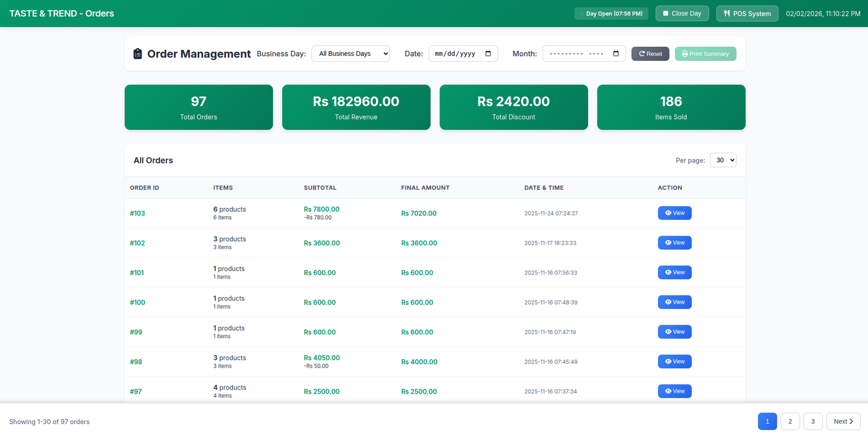Open the Date field calendar picker icon
This screenshot has height=437, width=868.
488,54
